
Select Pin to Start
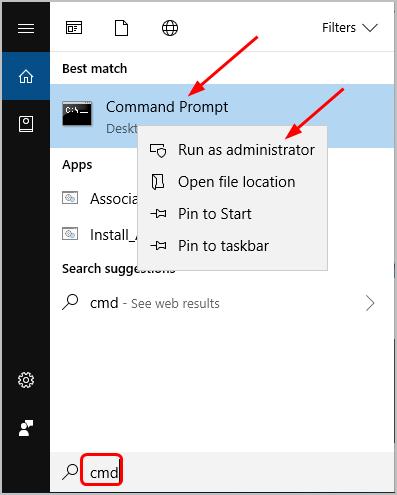point(232,214)
